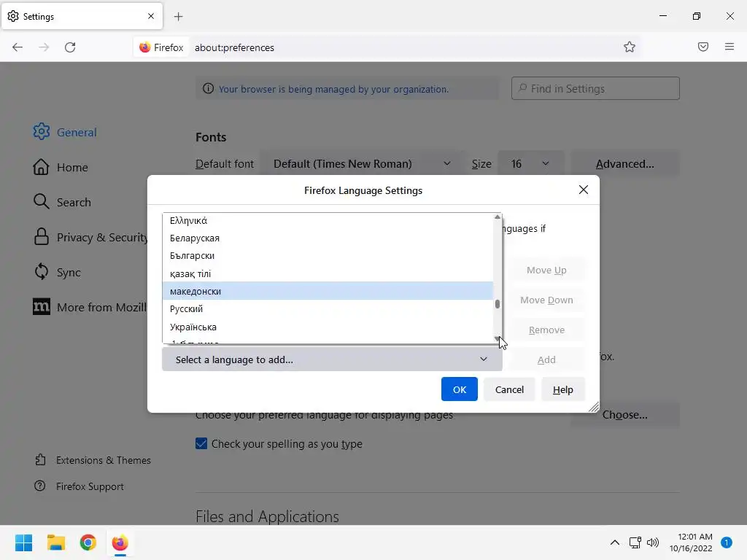Screen dimensions: 747x560
Task: Select Русский in the language list
Action: point(328,308)
